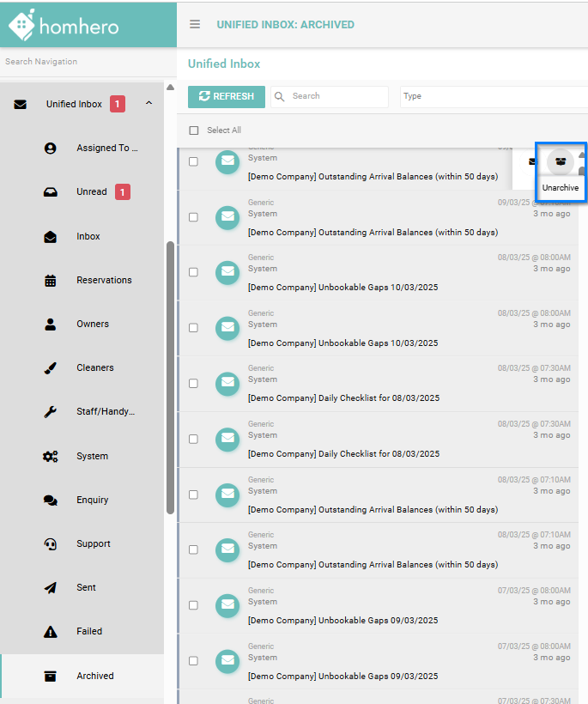Click the Cleaners brush icon in sidebar

[50, 367]
